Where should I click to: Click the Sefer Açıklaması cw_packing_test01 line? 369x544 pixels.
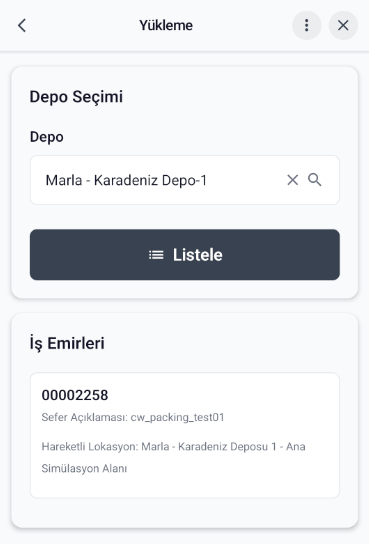coord(133,417)
